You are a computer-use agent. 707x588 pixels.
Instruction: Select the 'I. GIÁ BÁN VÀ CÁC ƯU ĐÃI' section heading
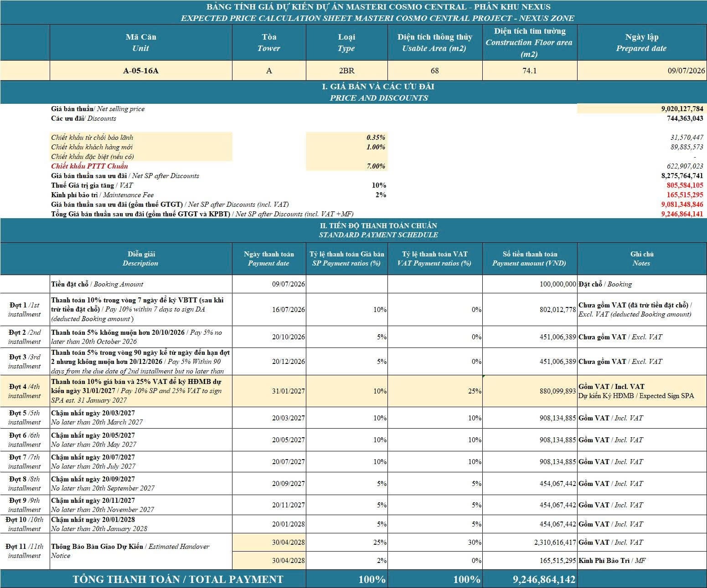(378, 87)
